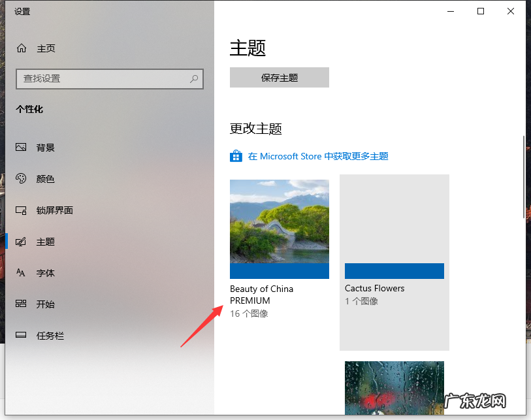Click the Microsoft Store gift box icon
This screenshot has height=420, width=531.
coord(236,156)
